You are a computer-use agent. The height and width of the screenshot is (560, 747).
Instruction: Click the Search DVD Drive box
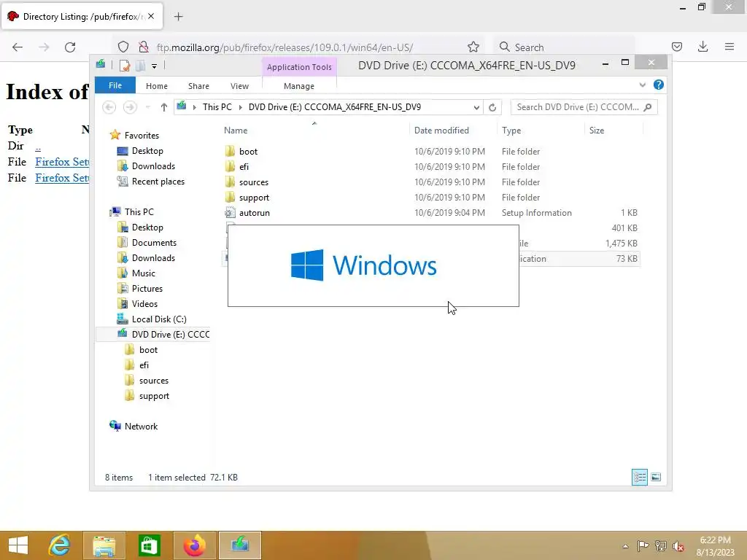click(584, 107)
